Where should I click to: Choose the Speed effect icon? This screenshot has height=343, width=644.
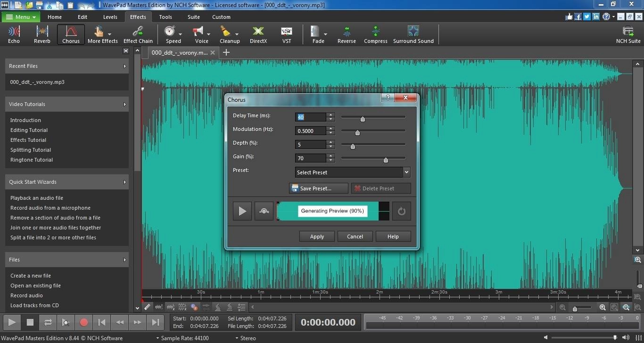click(173, 35)
